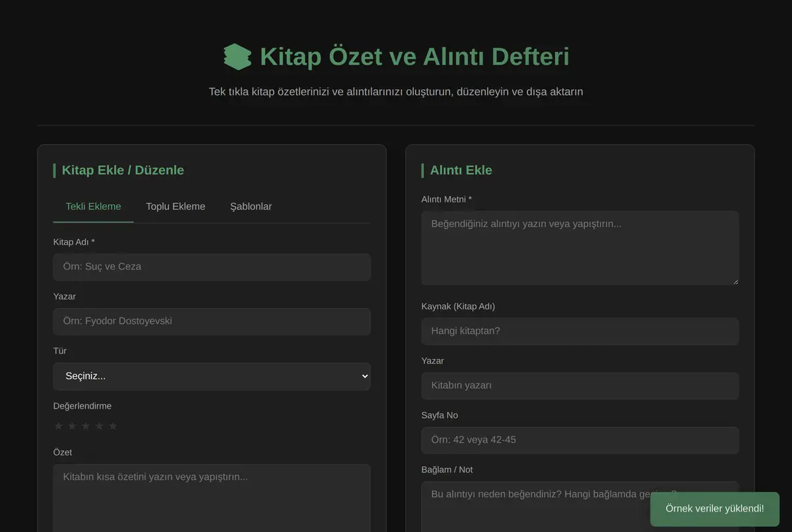Image resolution: width=792 pixels, height=532 pixels.
Task: Click the 'Kitap Ekle / Düzenle' section title
Action: click(123, 170)
